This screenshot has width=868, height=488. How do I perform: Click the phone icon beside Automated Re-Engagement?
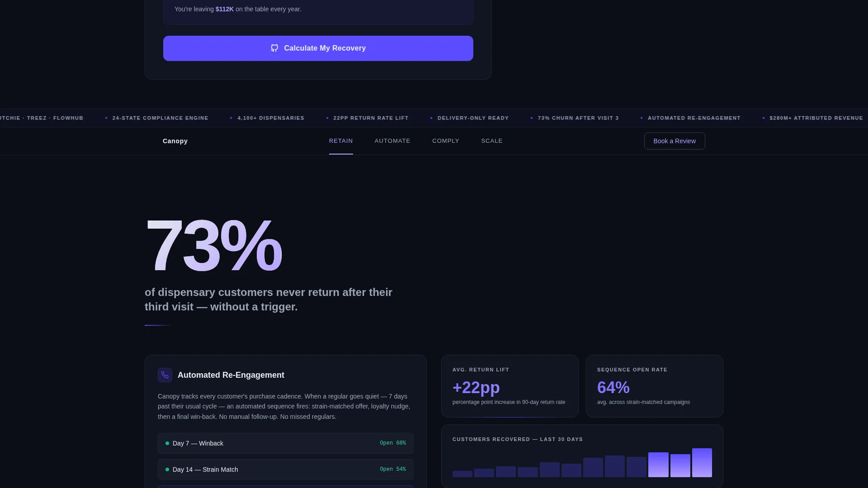(165, 375)
